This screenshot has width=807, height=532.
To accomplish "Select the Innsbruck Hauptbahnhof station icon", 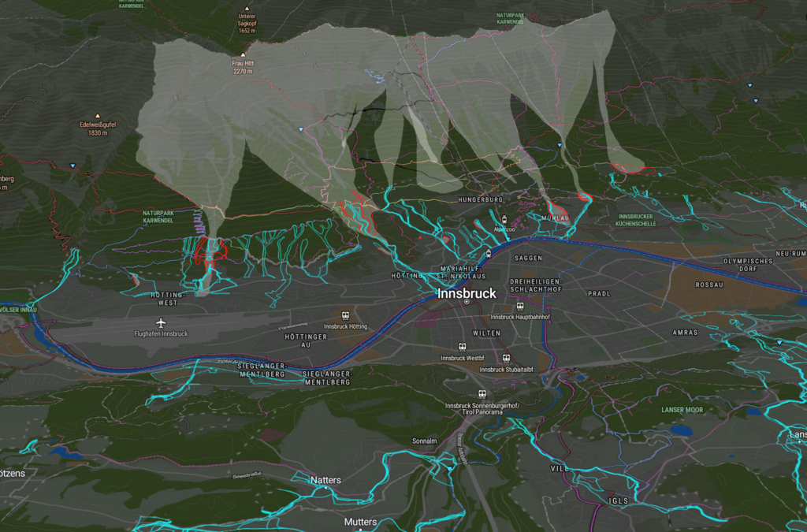I will coord(520,307).
